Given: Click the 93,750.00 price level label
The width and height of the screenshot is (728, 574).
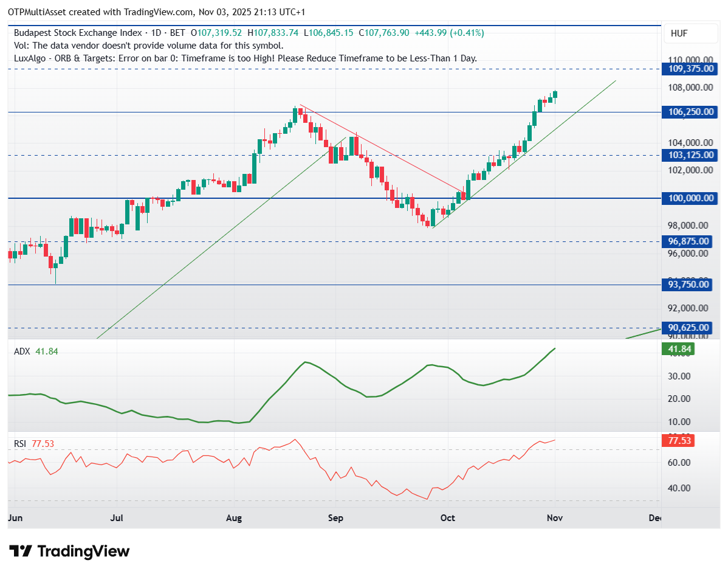Looking at the screenshot, I should pyautogui.click(x=689, y=285).
